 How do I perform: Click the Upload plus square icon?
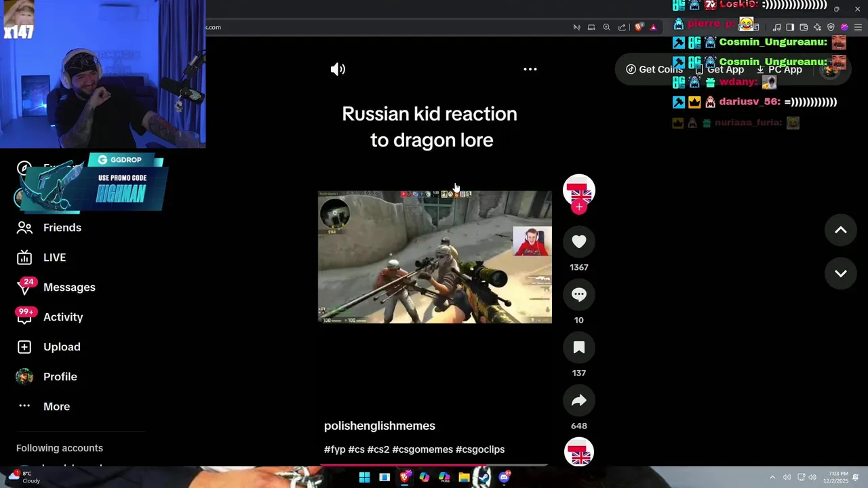[x=24, y=347]
